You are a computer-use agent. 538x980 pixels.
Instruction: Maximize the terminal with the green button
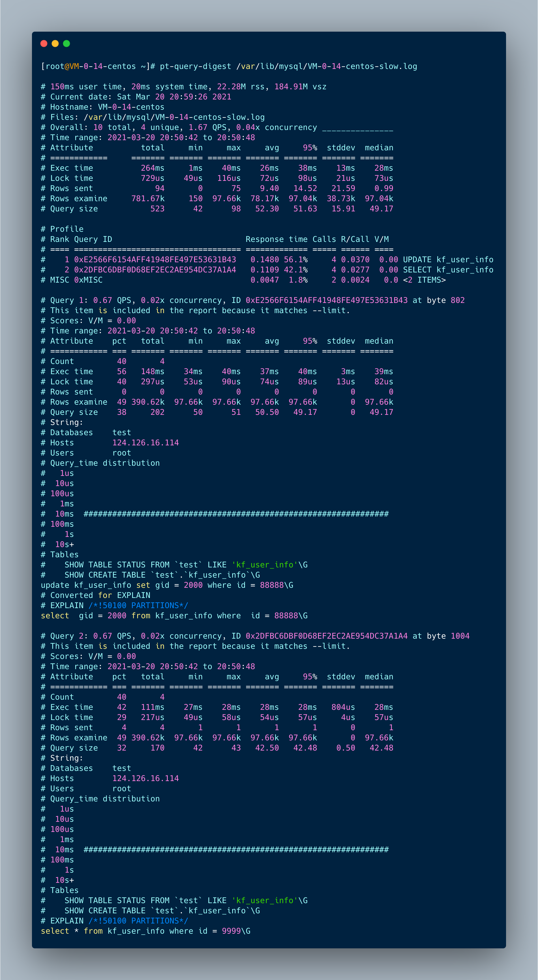pos(66,43)
